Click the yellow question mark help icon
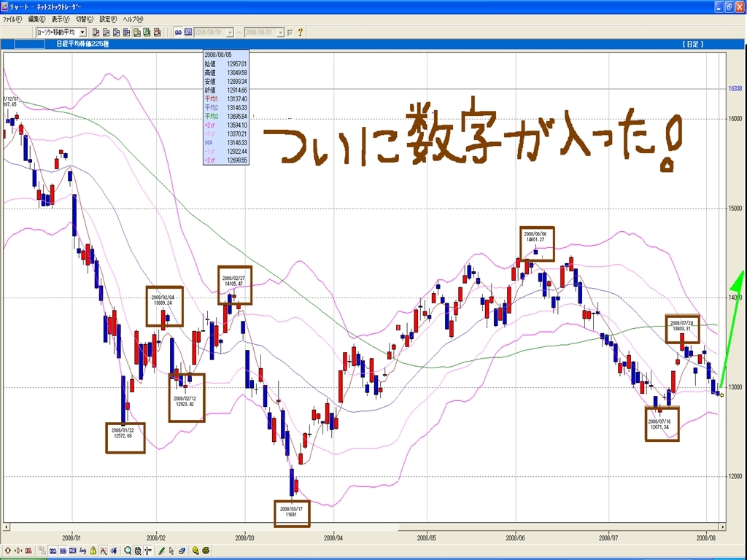 click(300, 32)
